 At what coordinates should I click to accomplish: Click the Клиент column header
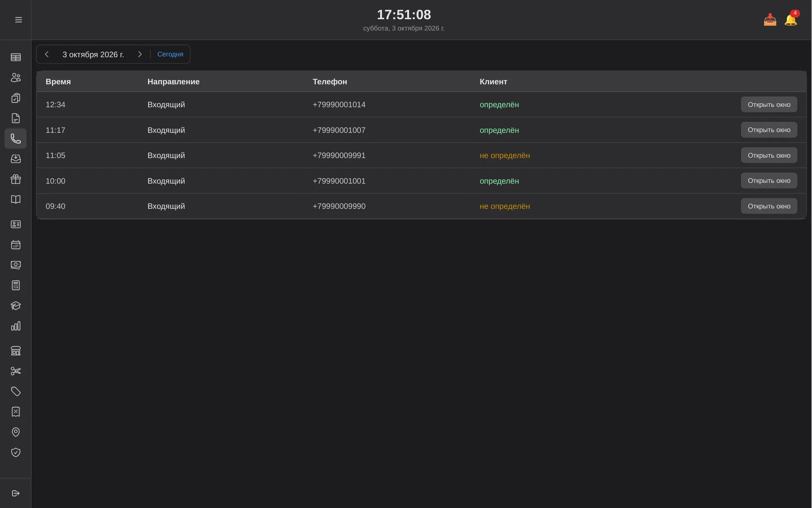click(x=493, y=82)
